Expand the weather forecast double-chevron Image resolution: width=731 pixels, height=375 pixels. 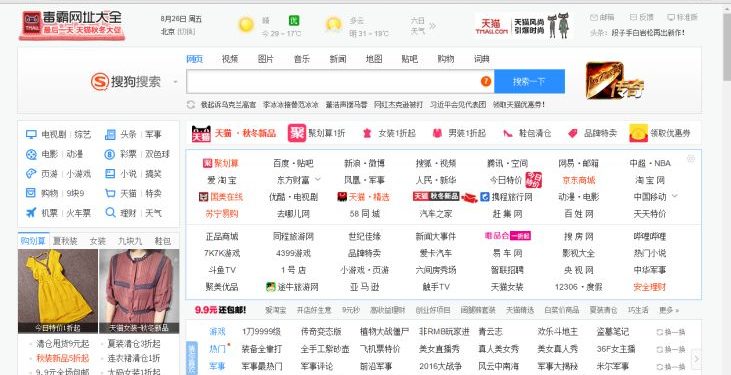click(x=433, y=26)
